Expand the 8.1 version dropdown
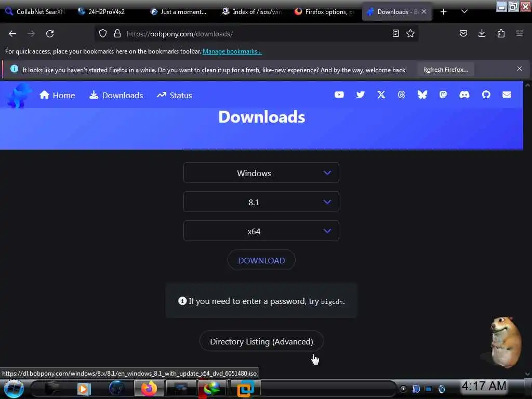Viewport: 532px width, 399px height. coord(261,202)
